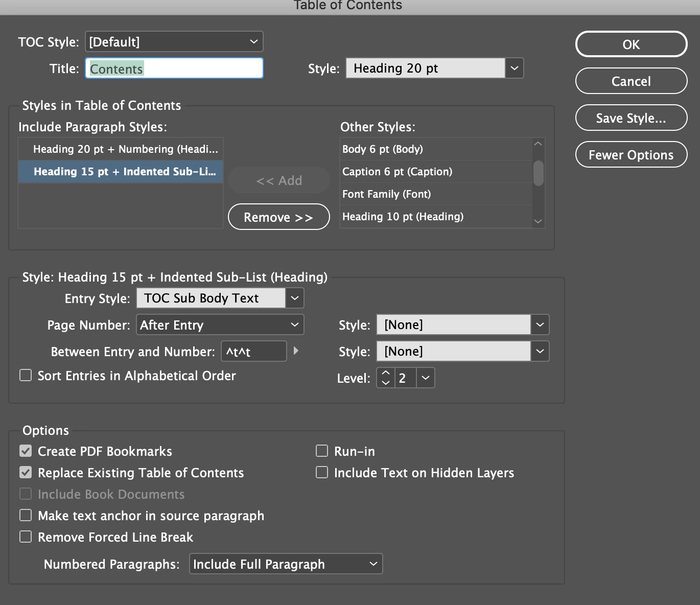Click the Between Entry and Number field
Viewport: 700px width, 605px height.
pyautogui.click(x=254, y=352)
